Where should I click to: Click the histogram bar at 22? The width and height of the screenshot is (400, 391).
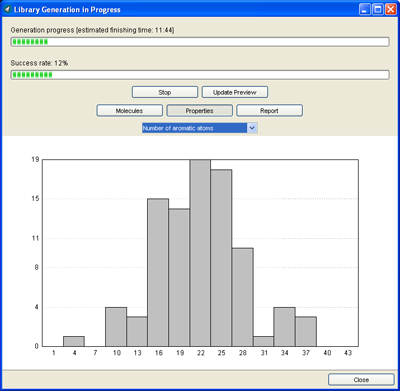[200, 253]
